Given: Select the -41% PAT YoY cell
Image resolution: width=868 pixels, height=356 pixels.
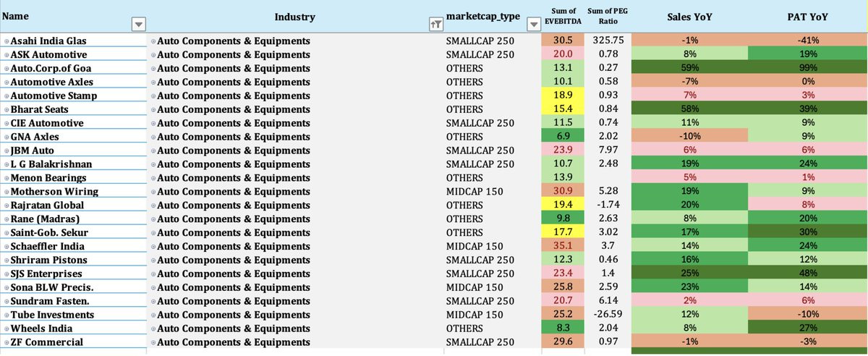Looking at the screenshot, I should coord(808,41).
